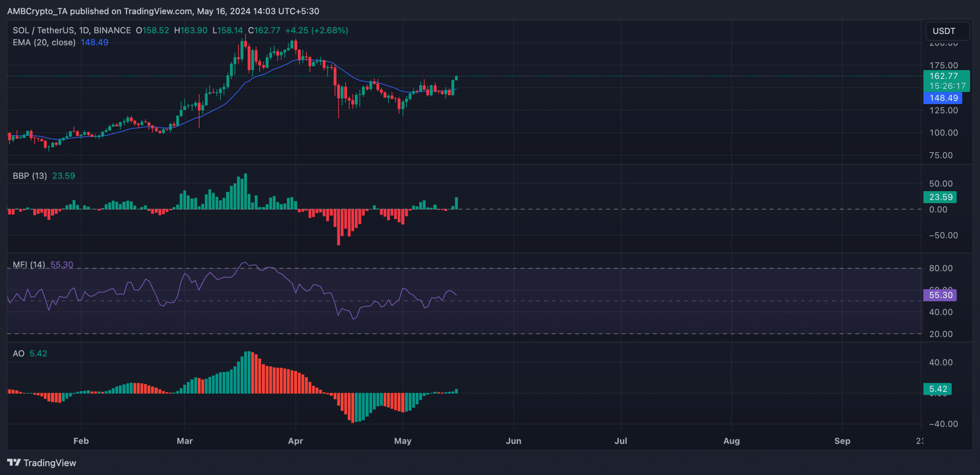Click the O158.52 open value
Viewport: 980px width, 475px height.
tap(152, 30)
